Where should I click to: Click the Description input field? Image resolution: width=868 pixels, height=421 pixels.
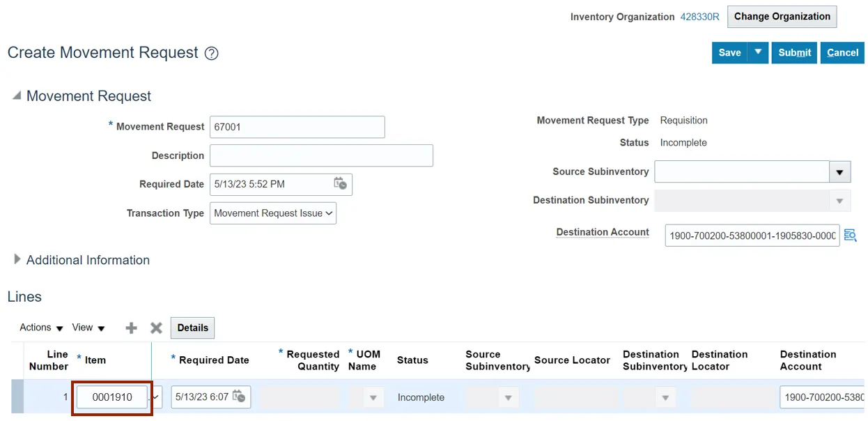(x=321, y=155)
